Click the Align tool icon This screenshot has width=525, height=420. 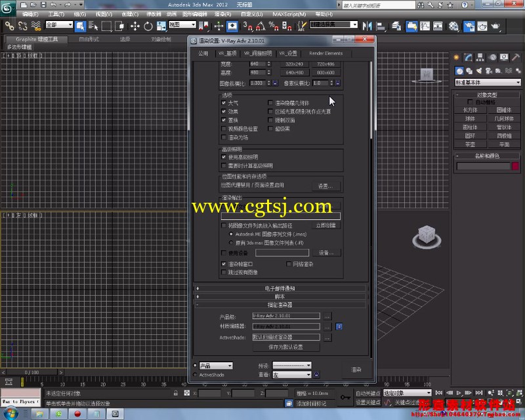click(381, 26)
